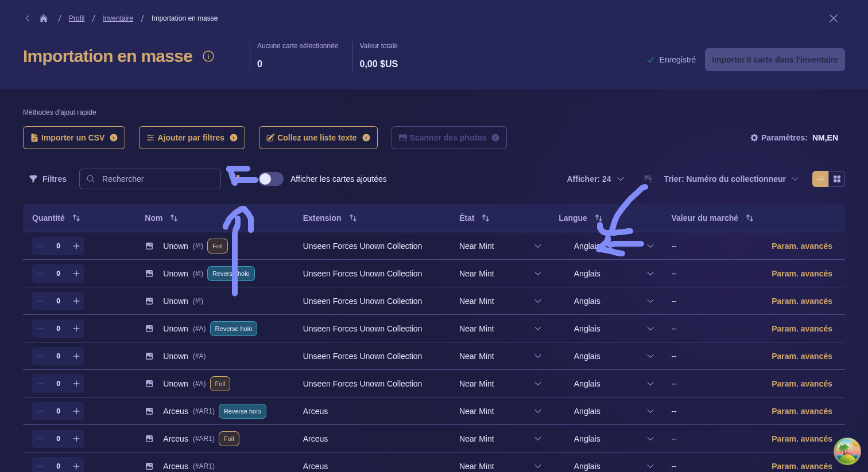
Task: Click Importer un CSV button
Action: pyautogui.click(x=74, y=138)
